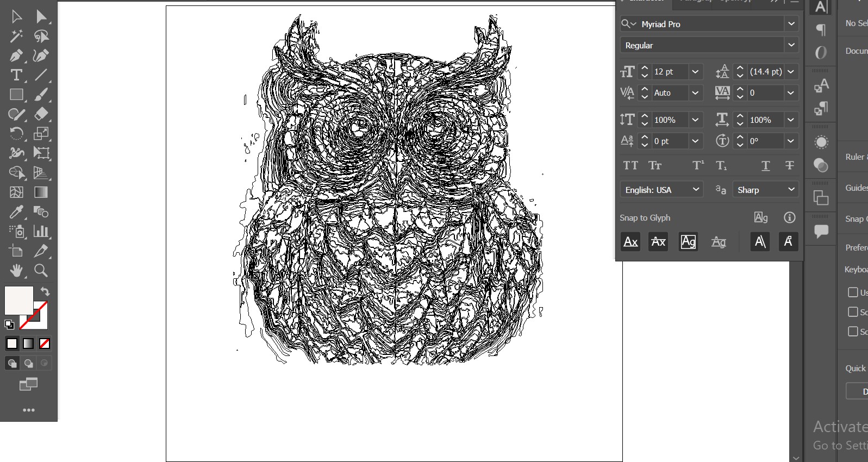The image size is (868, 462).
Task: Select the Pen tool
Action: pyautogui.click(x=16, y=55)
